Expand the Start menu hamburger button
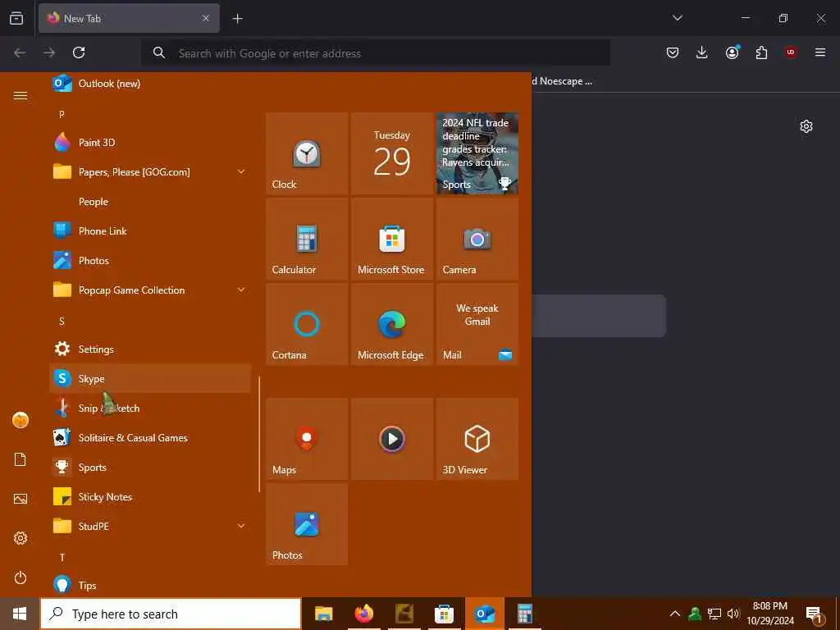This screenshot has height=630, width=840. pos(21,95)
